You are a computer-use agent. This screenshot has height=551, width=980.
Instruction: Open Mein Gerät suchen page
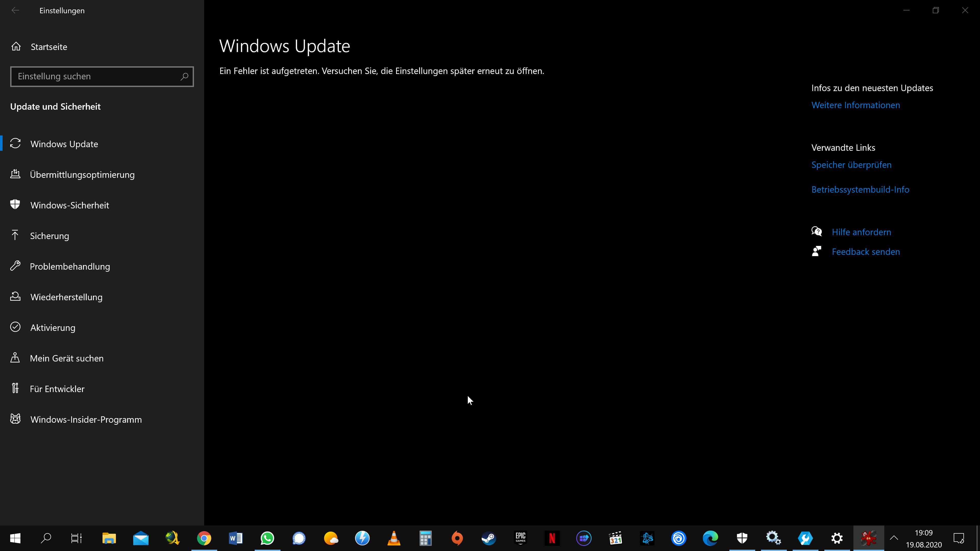[x=67, y=358]
